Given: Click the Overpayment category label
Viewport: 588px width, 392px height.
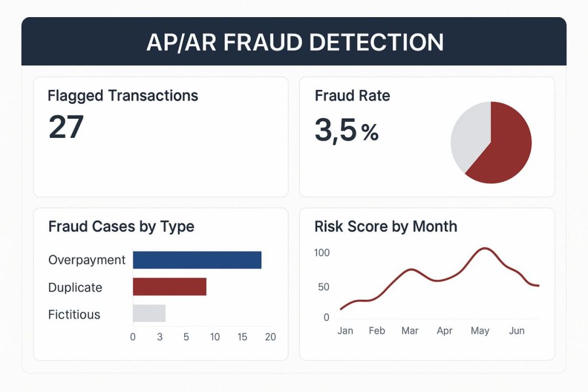Looking at the screenshot, I should (x=87, y=260).
